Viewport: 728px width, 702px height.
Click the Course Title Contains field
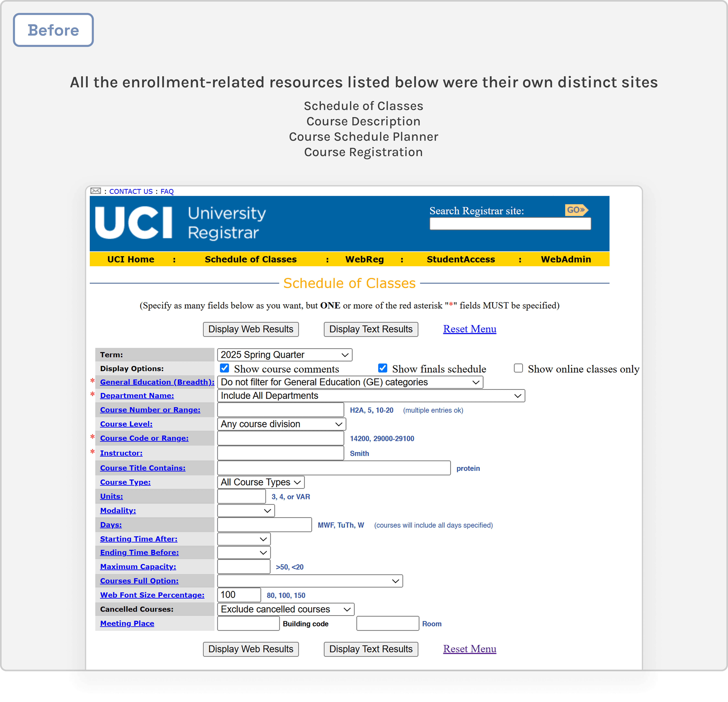(334, 468)
